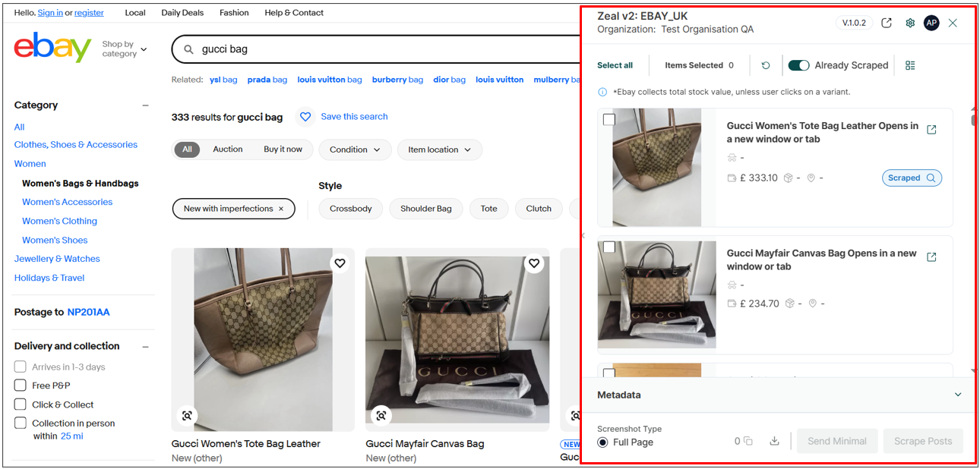
Task: Open Gucci Women's Tote Bag listing photo
Action: pyautogui.click(x=263, y=340)
